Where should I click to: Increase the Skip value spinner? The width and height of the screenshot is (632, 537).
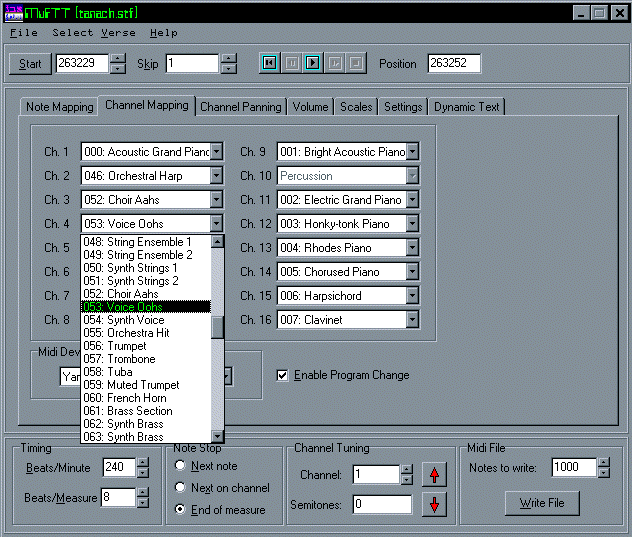pos(229,58)
